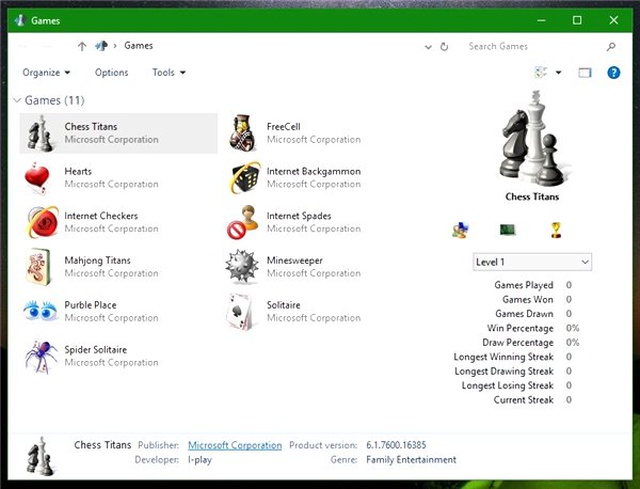Click in the Search Games field
Viewport: 640px width, 489px height.
[x=535, y=47]
